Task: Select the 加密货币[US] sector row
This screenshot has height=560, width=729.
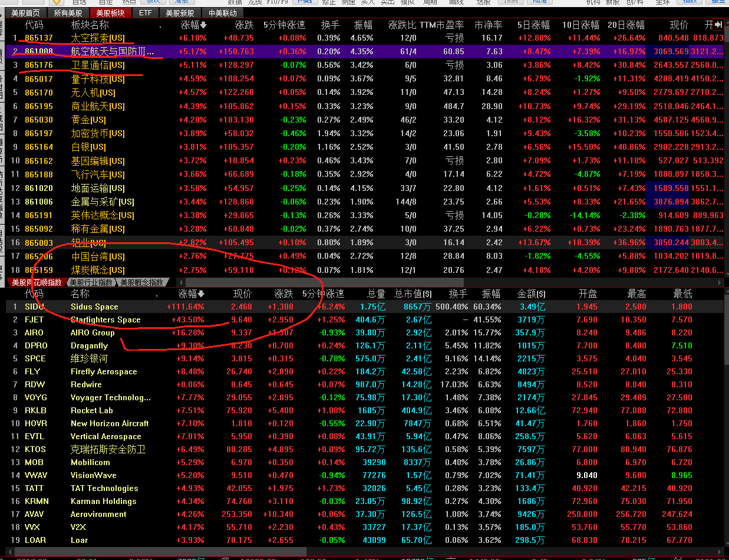Action: pos(364,133)
